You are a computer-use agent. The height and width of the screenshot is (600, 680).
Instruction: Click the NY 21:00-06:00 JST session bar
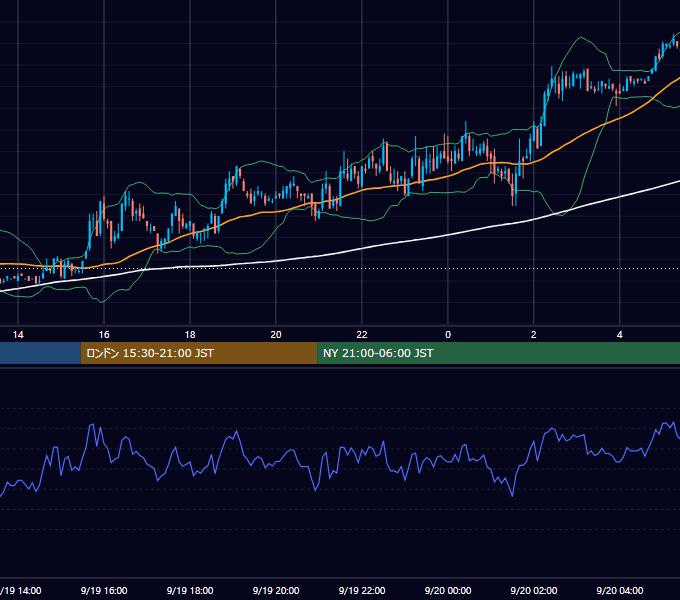[x=498, y=353]
